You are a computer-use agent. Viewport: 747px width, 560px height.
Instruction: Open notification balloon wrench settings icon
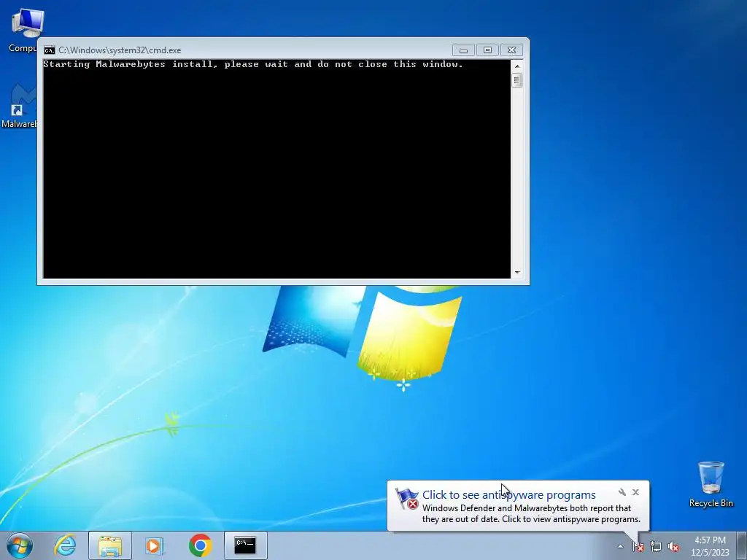click(x=622, y=492)
